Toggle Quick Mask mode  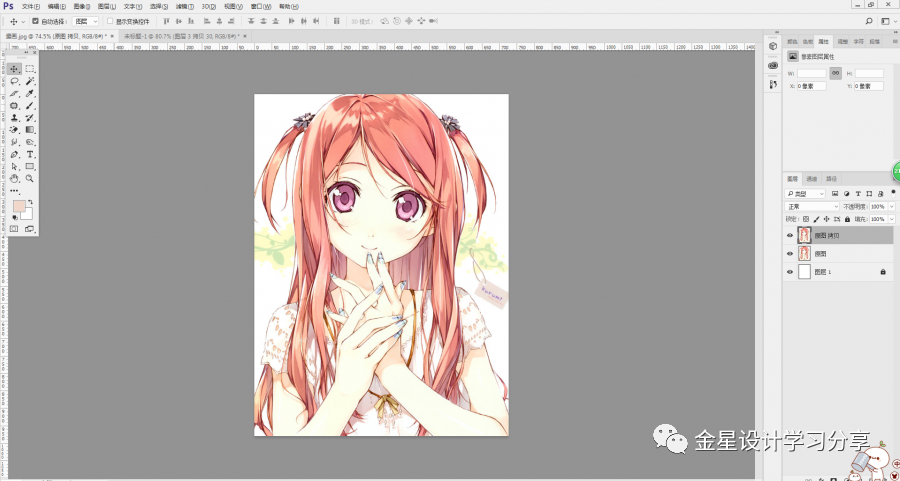pyautogui.click(x=14, y=228)
